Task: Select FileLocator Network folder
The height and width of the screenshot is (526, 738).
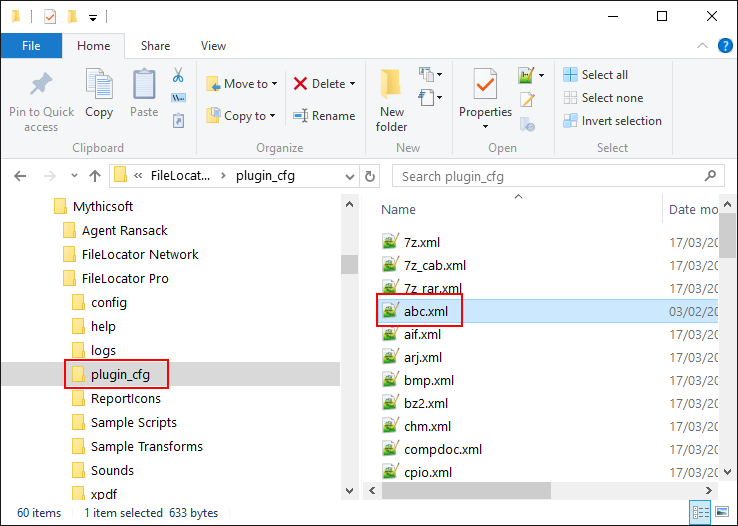Action: [130, 255]
